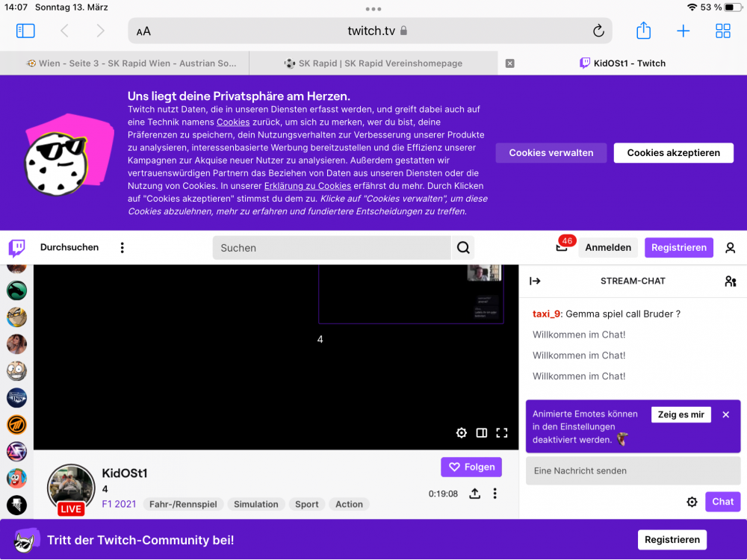Click Registrieren in bottom community banner
747x560 pixels.
(672, 540)
